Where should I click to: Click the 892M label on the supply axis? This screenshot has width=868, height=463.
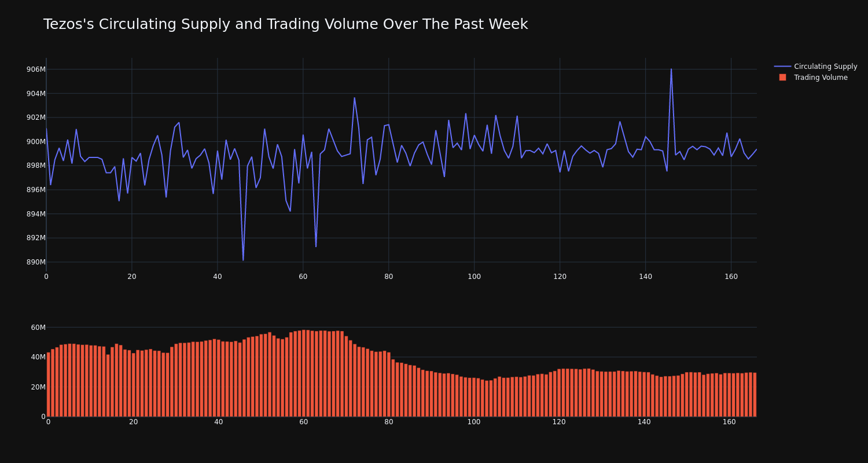[36, 238]
